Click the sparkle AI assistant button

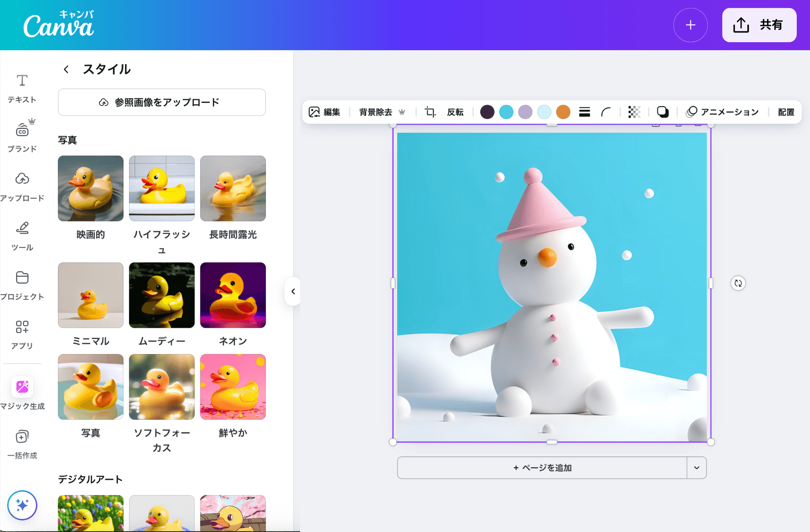pos(22,505)
